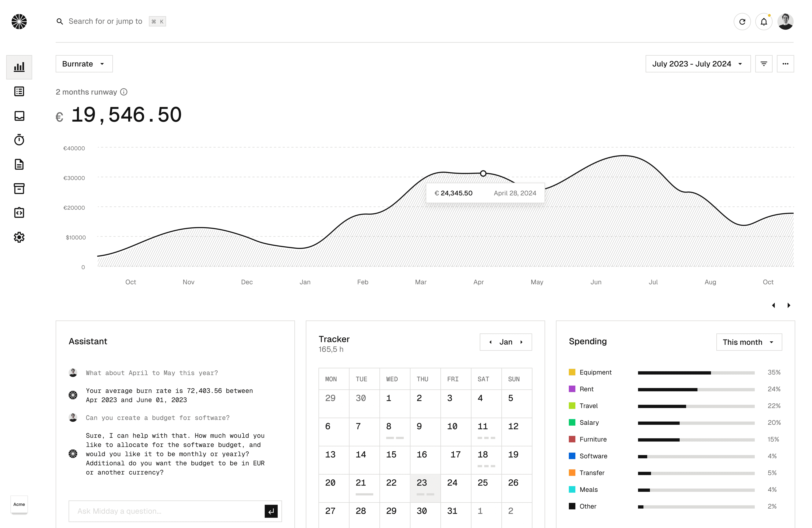The width and height of the screenshot is (812, 528).
Task: Refresh data with the reload icon
Action: [742, 21]
